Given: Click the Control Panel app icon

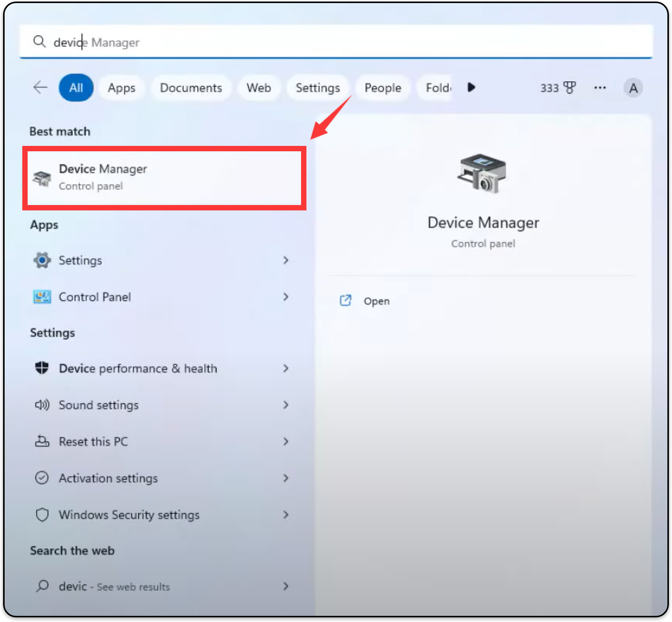Looking at the screenshot, I should 42,297.
